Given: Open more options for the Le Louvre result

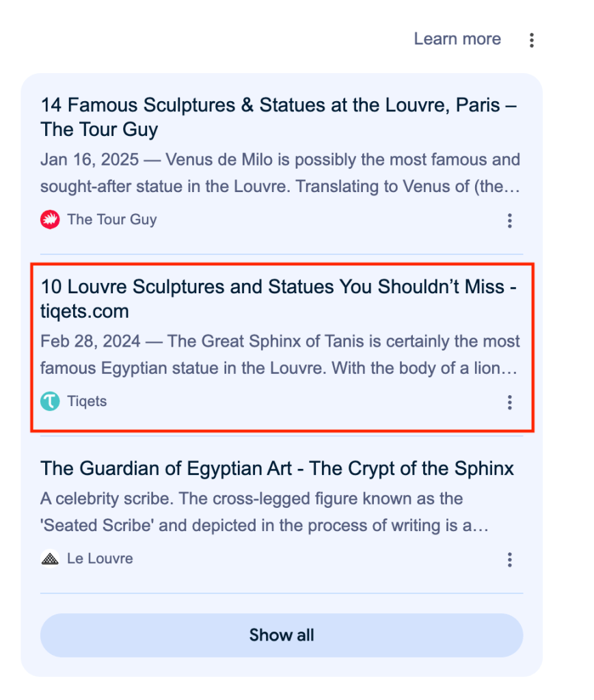Looking at the screenshot, I should pos(509,560).
